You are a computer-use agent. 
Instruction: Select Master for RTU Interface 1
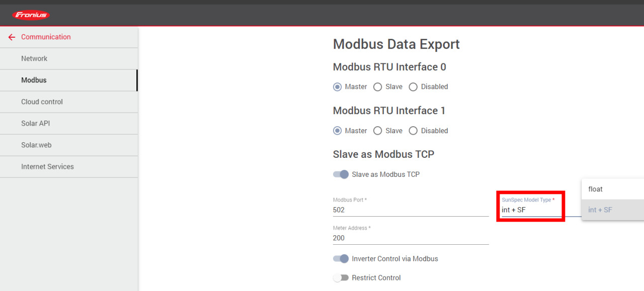[x=337, y=131]
